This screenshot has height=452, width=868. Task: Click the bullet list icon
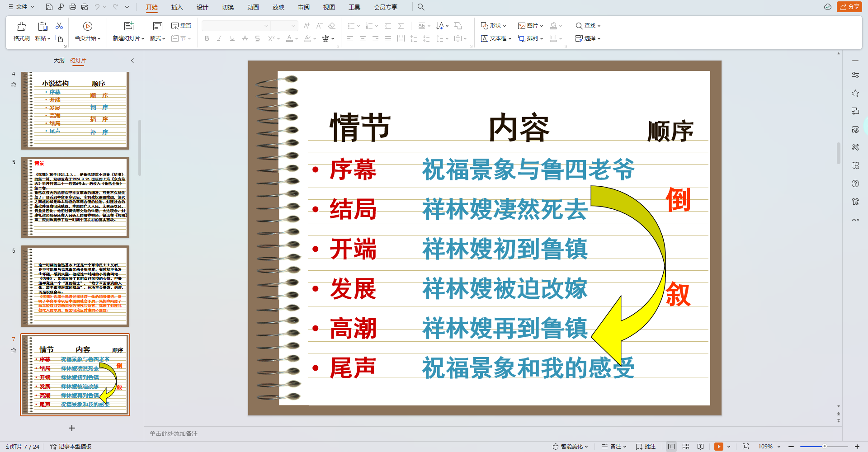(x=351, y=26)
